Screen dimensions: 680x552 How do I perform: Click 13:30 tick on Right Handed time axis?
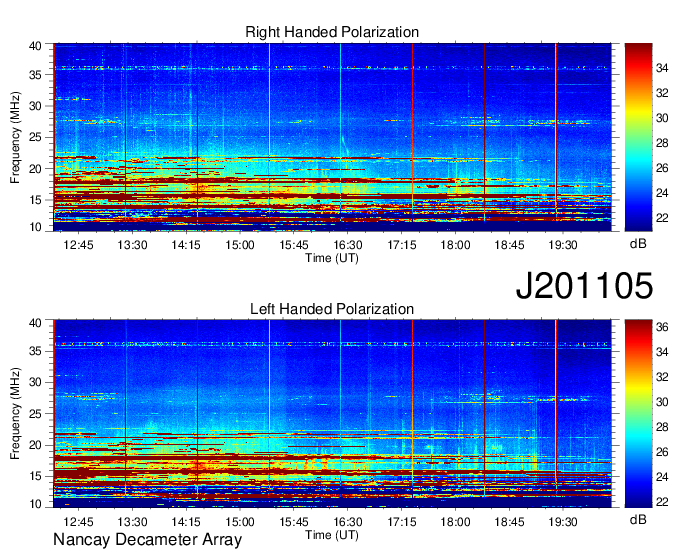pyautogui.click(x=132, y=245)
